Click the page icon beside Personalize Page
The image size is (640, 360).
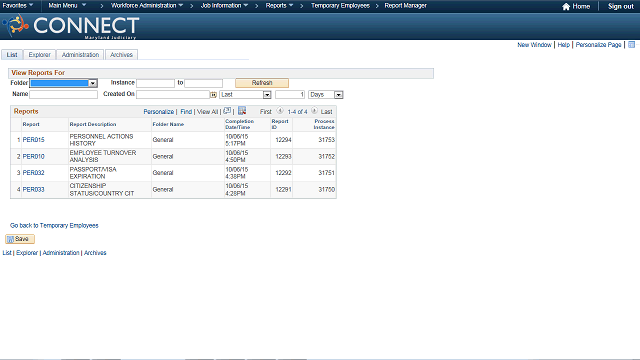point(631,44)
